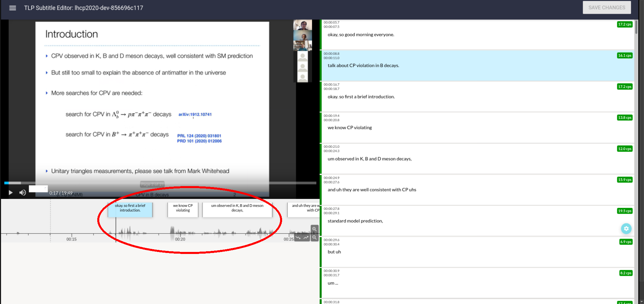Image resolution: width=644 pixels, height=304 pixels.
Task: Click start time 00:00:08.8
Action: (331, 54)
